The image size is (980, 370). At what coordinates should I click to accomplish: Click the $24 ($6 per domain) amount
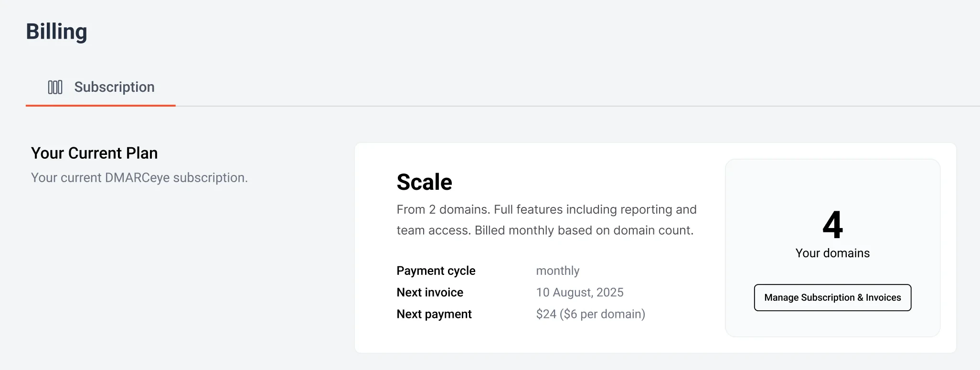pos(590,314)
